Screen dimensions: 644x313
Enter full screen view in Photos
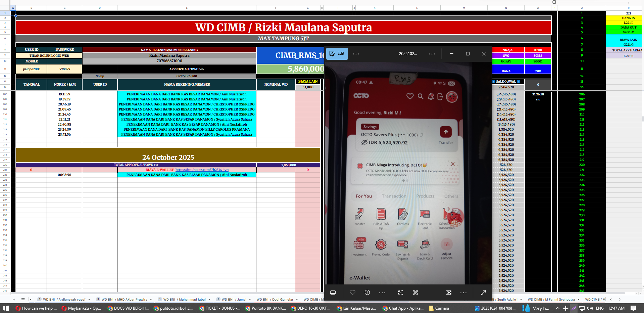483,293
